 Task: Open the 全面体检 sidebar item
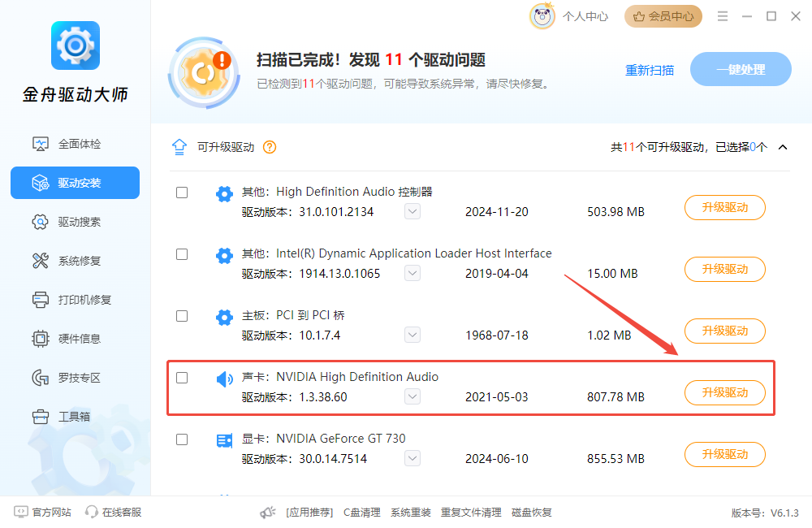75,144
